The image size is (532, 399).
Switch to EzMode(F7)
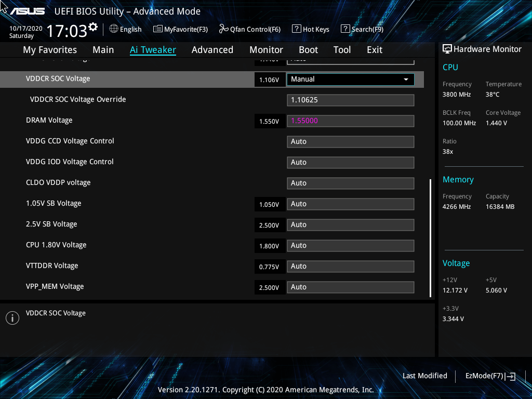tap(485, 376)
